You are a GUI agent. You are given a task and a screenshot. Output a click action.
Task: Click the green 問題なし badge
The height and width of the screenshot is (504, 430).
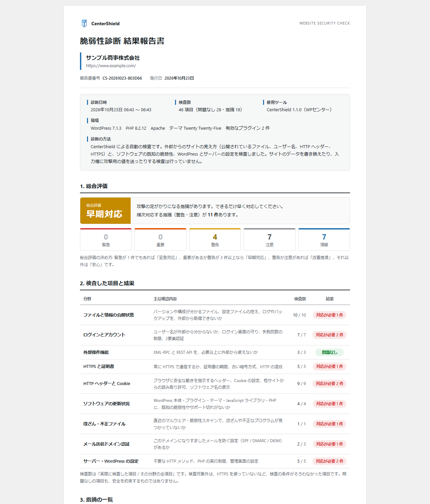330,352
